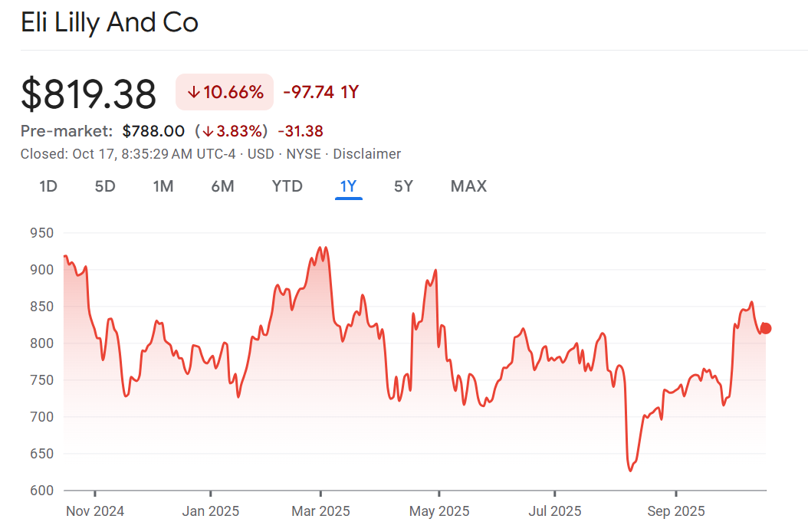Click the Sep 2025 axis label
Image resolution: width=808 pixels, height=532 pixels.
pyautogui.click(x=676, y=511)
